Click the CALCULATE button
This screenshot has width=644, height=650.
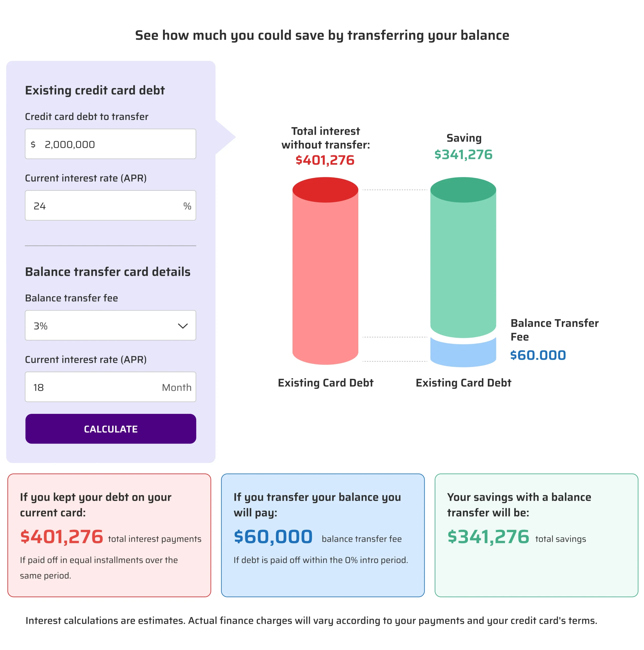[x=110, y=429]
